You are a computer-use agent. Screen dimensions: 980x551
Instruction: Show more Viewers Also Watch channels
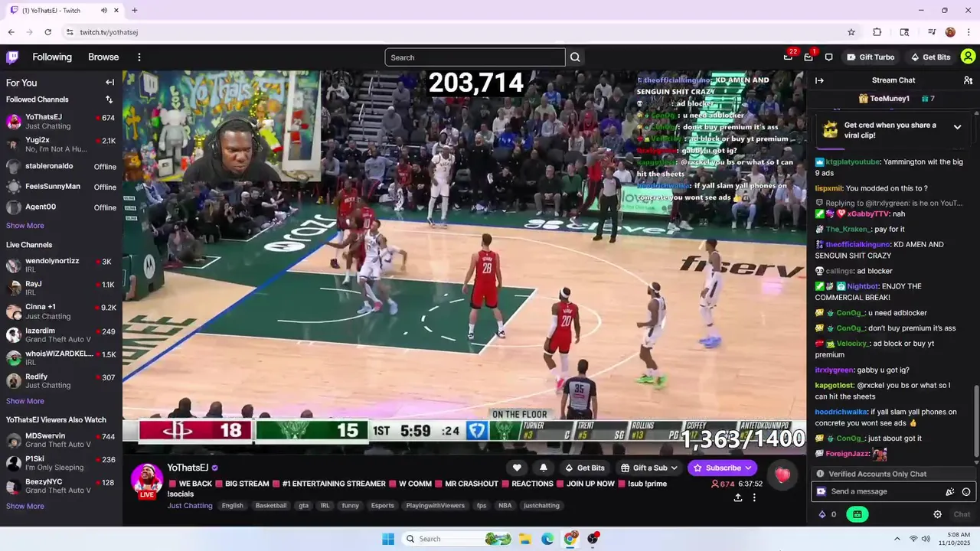[x=25, y=506]
